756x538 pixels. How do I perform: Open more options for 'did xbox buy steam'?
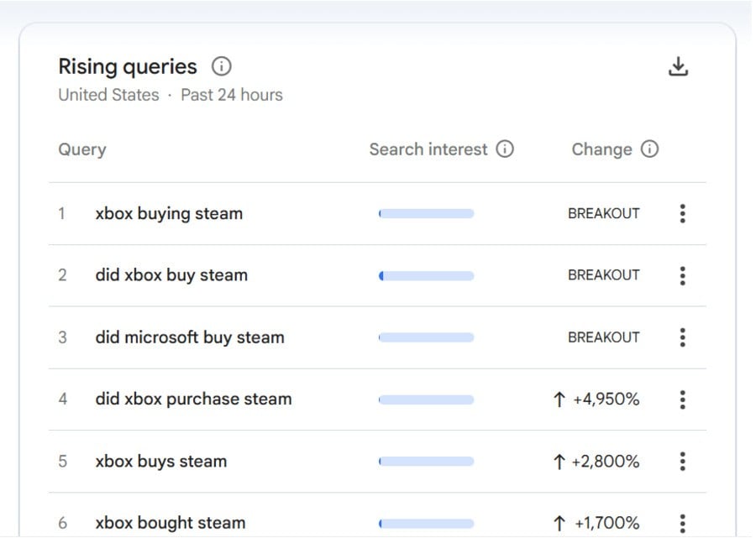[682, 275]
